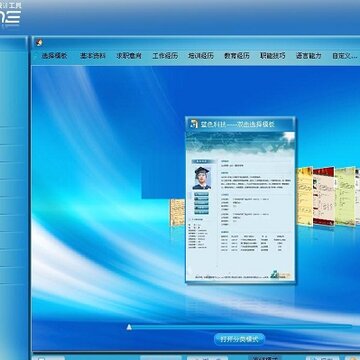Click the window icon above the tab bar
Image resolution: width=360 pixels, height=360 pixels.
point(39,42)
